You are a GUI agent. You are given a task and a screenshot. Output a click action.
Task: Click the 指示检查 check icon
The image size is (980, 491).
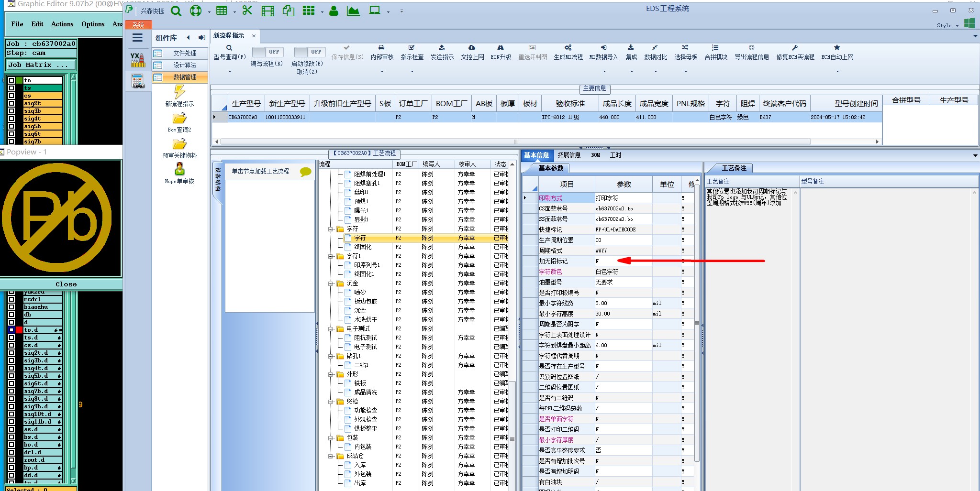pos(412,48)
